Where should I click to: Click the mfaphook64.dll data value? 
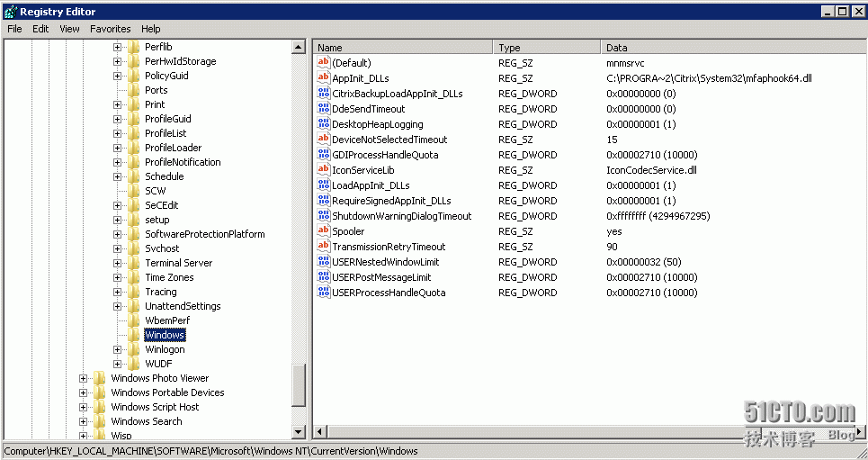pyautogui.click(x=709, y=78)
